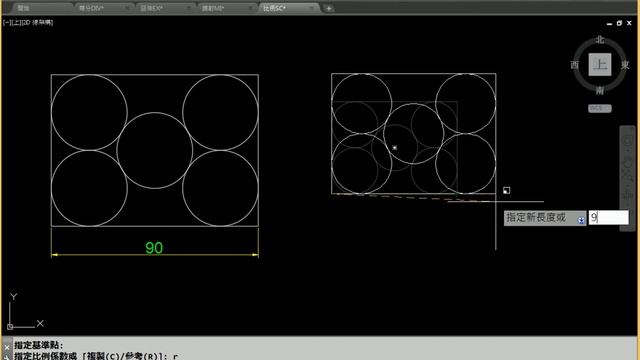Select the SC* drawing tab

288,8
